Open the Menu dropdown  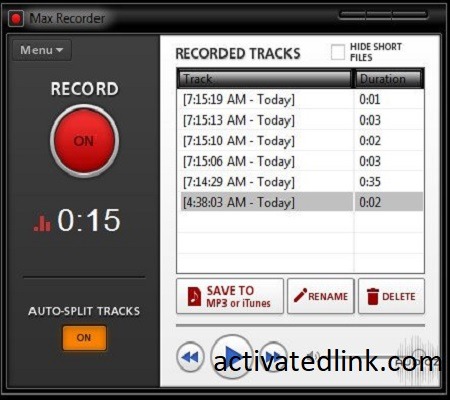click(x=42, y=50)
